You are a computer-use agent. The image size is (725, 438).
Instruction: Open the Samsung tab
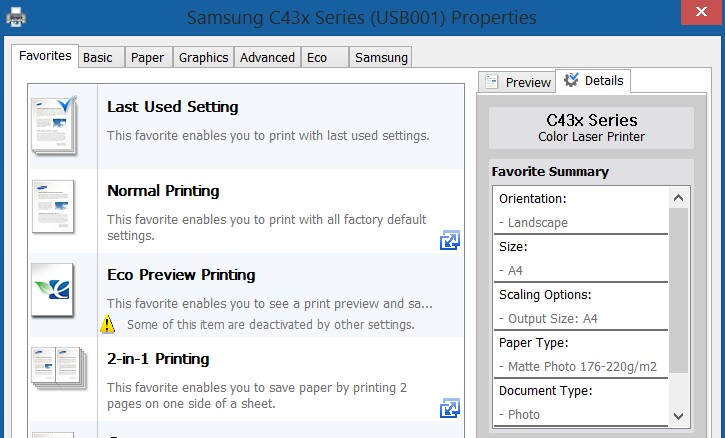pyautogui.click(x=381, y=57)
